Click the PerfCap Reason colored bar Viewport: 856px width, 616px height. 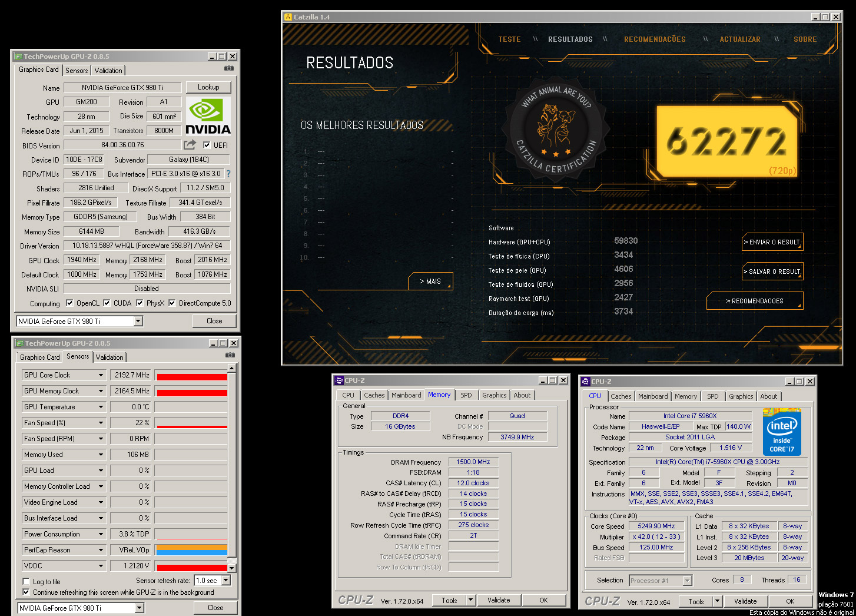191,550
